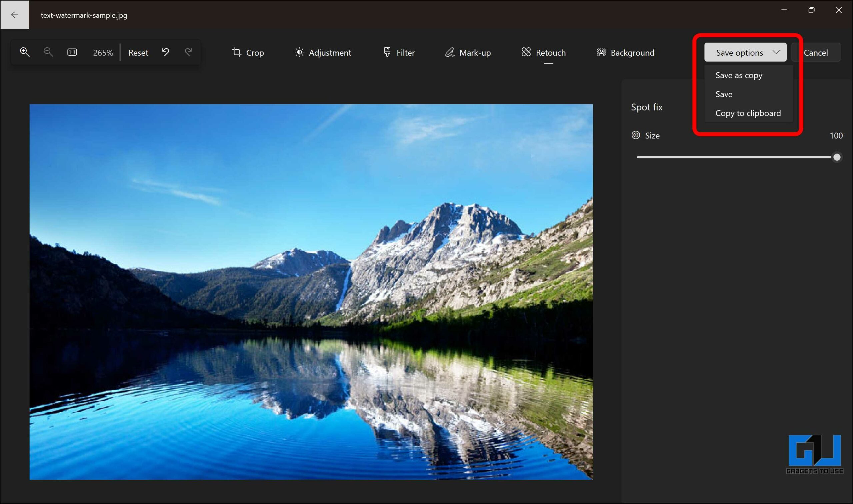The height and width of the screenshot is (504, 853).
Task: Open the Crop tool tab
Action: point(248,53)
